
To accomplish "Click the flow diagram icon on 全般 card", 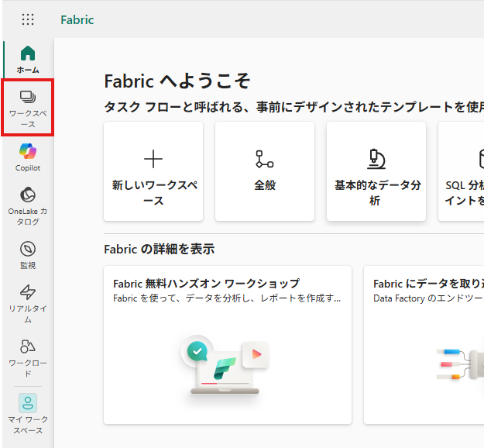I will click(x=265, y=159).
